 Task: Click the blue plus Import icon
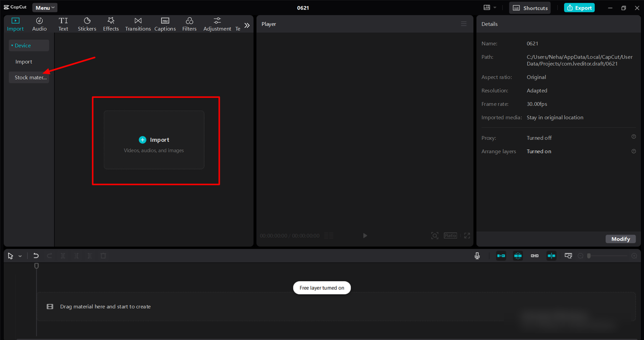(x=142, y=140)
